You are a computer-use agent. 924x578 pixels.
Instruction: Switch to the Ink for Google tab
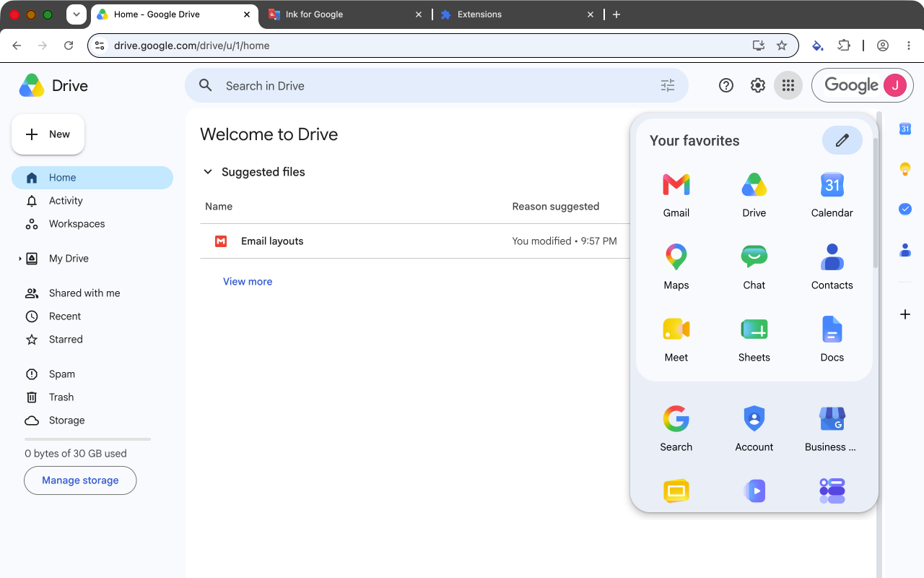point(344,14)
